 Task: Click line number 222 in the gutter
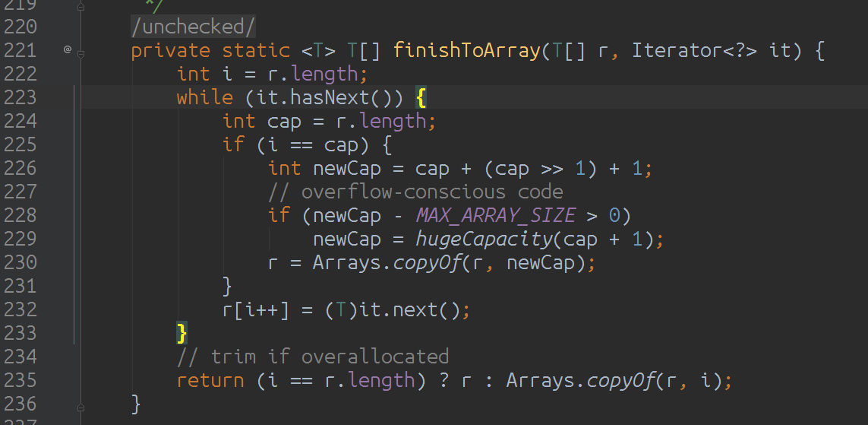(21, 74)
